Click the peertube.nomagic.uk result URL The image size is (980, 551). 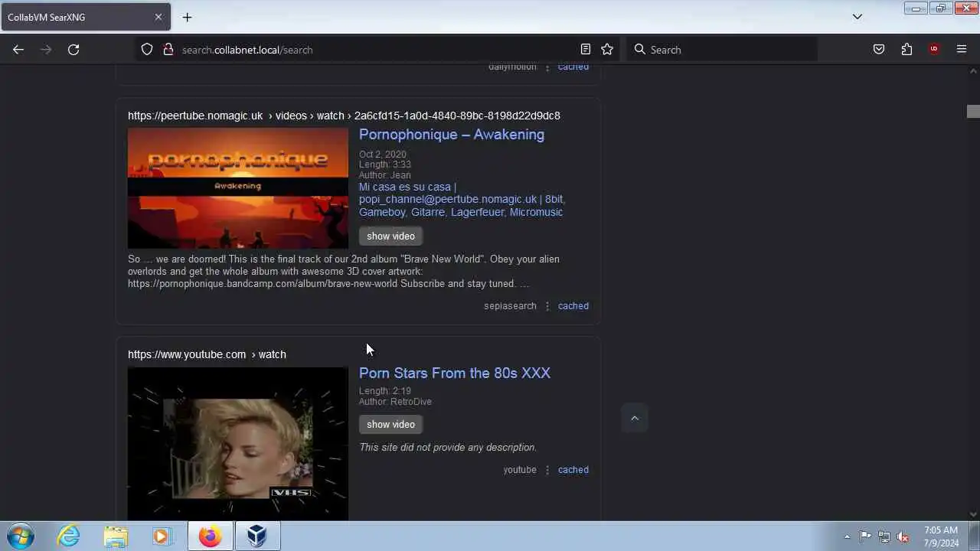click(x=344, y=116)
